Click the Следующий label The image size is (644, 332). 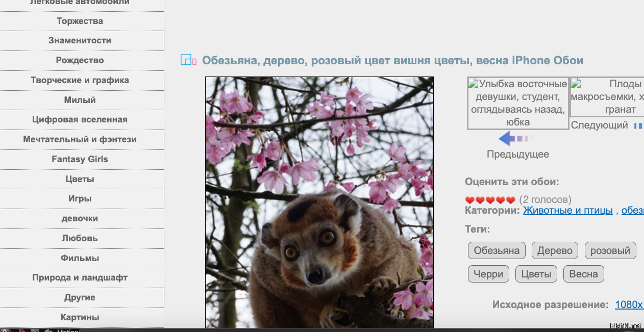599,125
